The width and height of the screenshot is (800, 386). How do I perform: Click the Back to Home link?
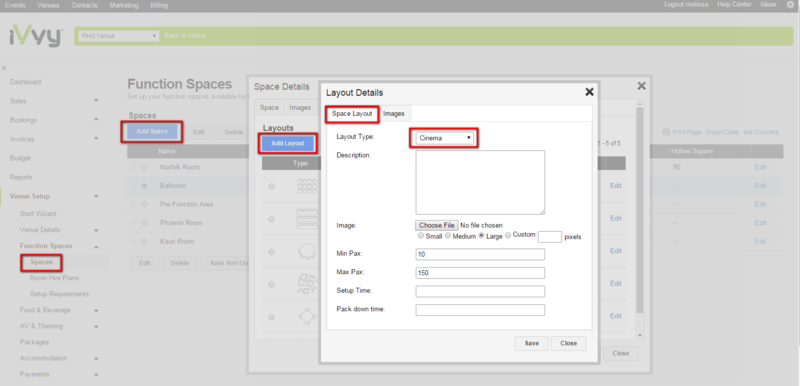pos(185,36)
